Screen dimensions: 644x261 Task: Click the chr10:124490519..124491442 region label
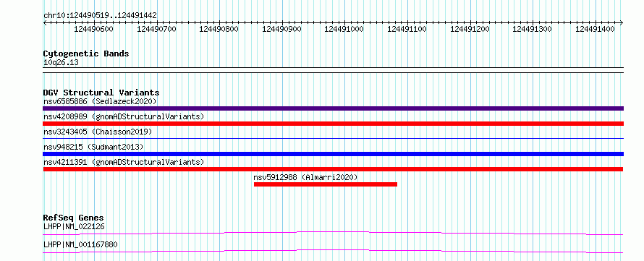coord(100,16)
